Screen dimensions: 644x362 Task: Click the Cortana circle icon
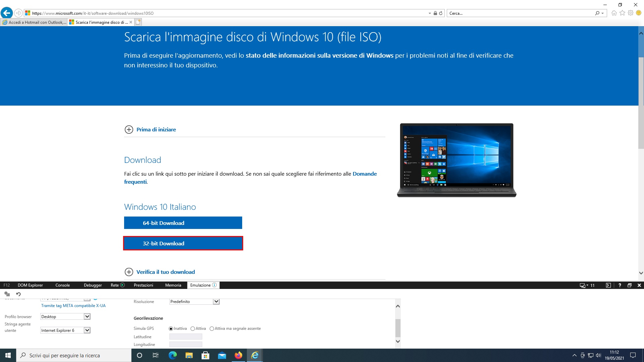click(x=140, y=355)
